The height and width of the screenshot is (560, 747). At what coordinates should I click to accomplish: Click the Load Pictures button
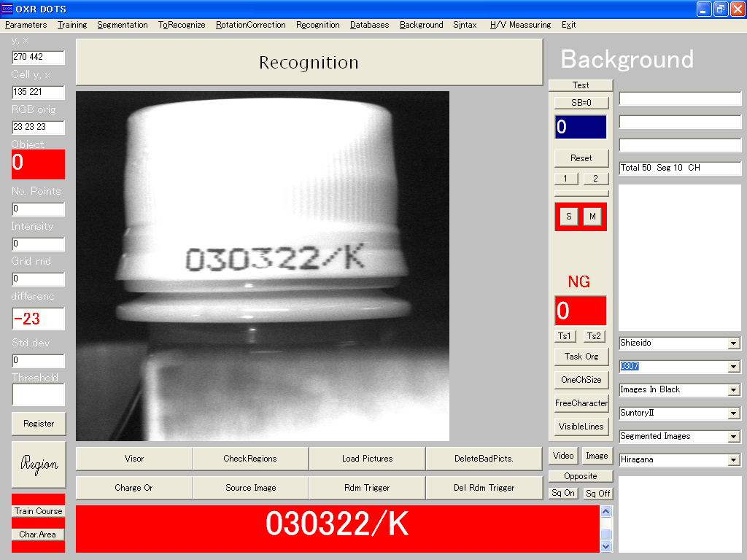367,459
